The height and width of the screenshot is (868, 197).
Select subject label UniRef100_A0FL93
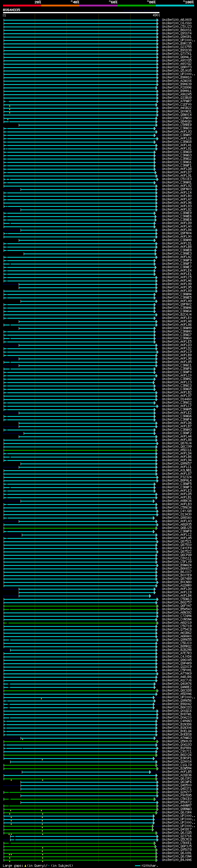[177, 131]
